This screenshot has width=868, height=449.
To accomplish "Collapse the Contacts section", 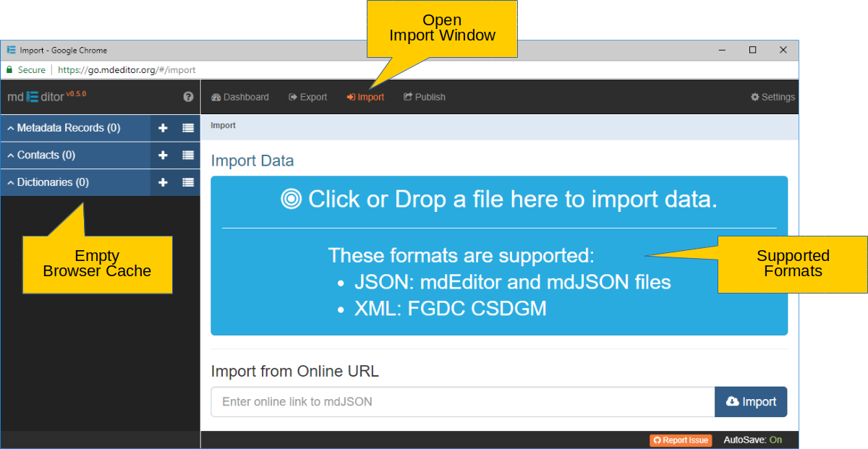I will tap(41, 155).
